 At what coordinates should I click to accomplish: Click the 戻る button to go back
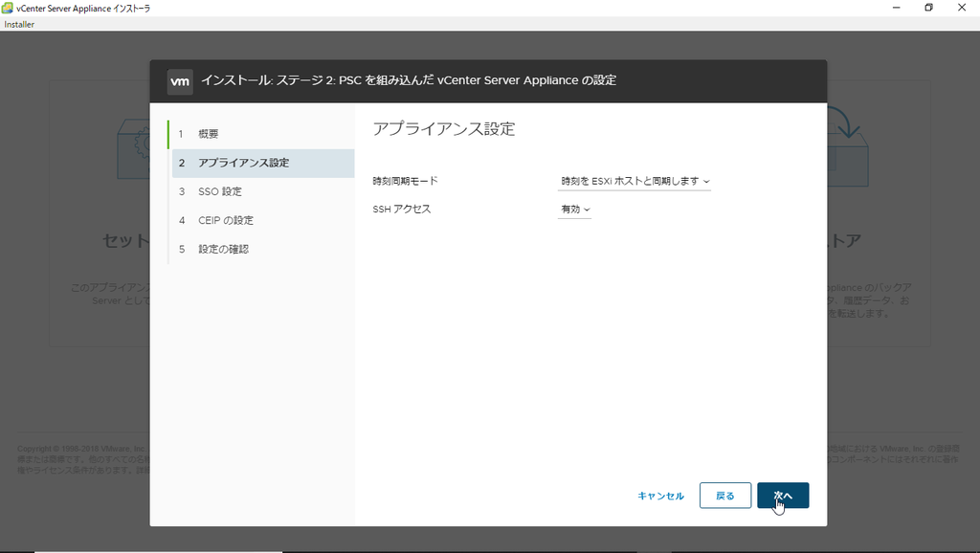click(x=724, y=496)
